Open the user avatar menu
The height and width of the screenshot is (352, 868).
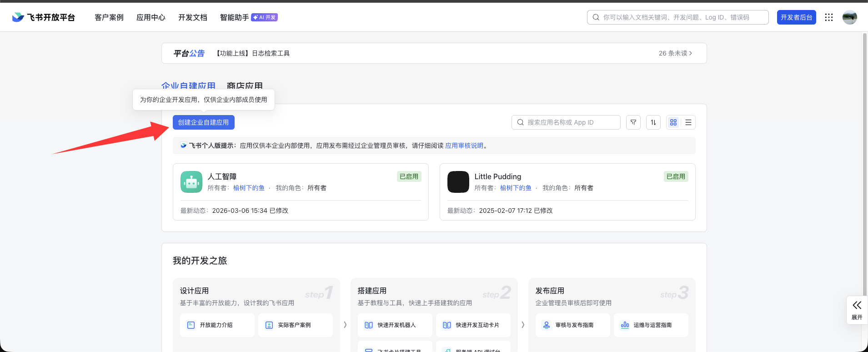[x=849, y=17]
